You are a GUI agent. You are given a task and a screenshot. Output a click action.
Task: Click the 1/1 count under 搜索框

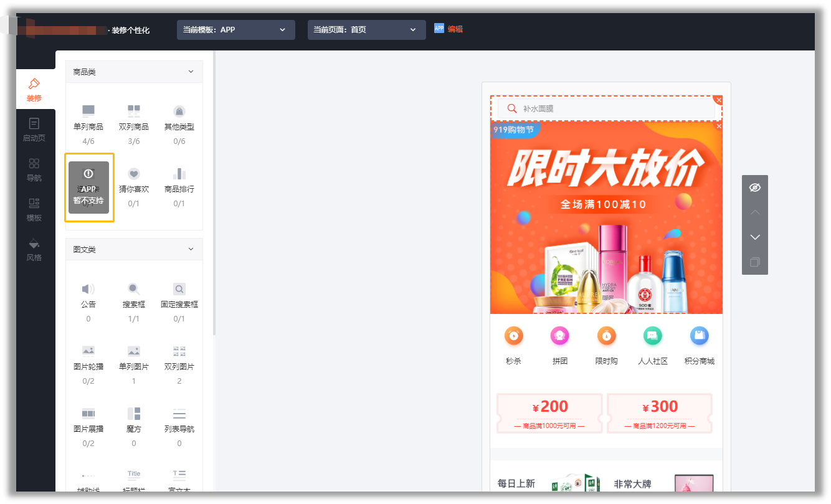[134, 319]
